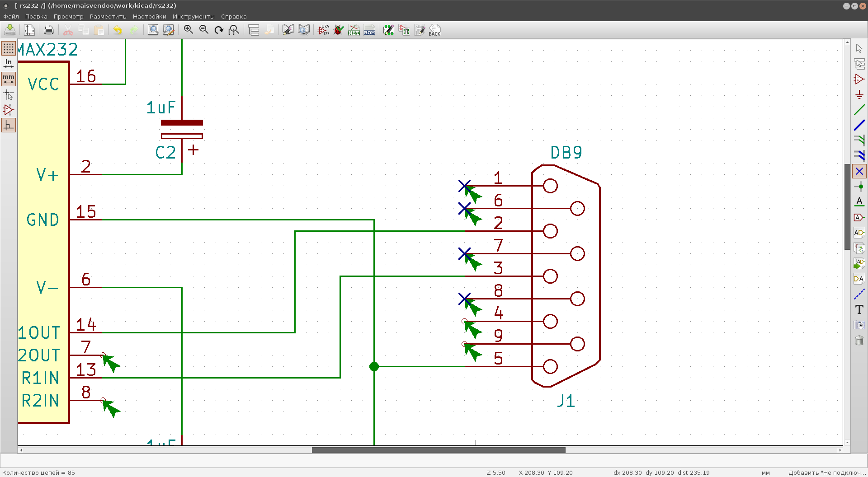
Task: Open the Инструменты menu
Action: pos(193,17)
